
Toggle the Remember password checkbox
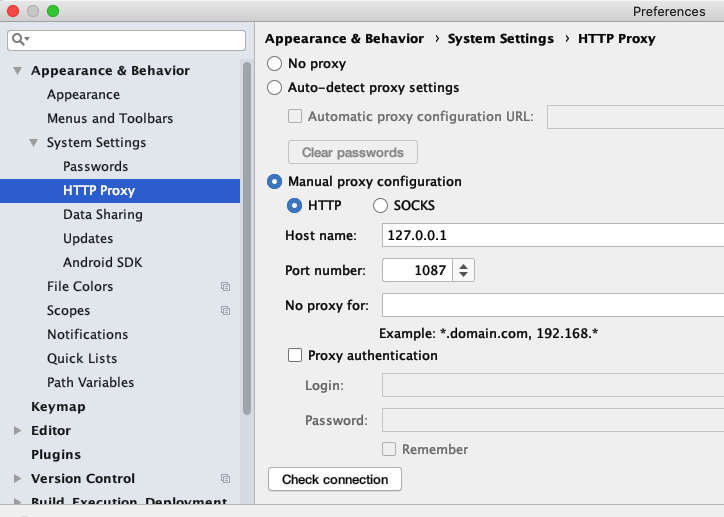point(389,449)
